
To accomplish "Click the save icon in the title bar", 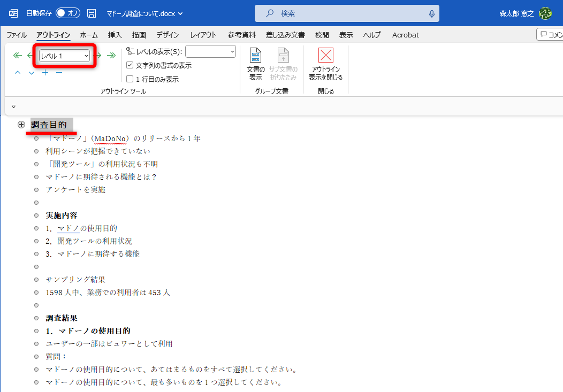I will coord(91,13).
